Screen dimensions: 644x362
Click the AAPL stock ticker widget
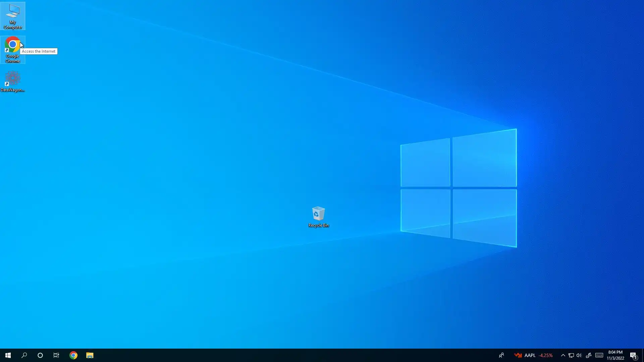click(x=533, y=355)
